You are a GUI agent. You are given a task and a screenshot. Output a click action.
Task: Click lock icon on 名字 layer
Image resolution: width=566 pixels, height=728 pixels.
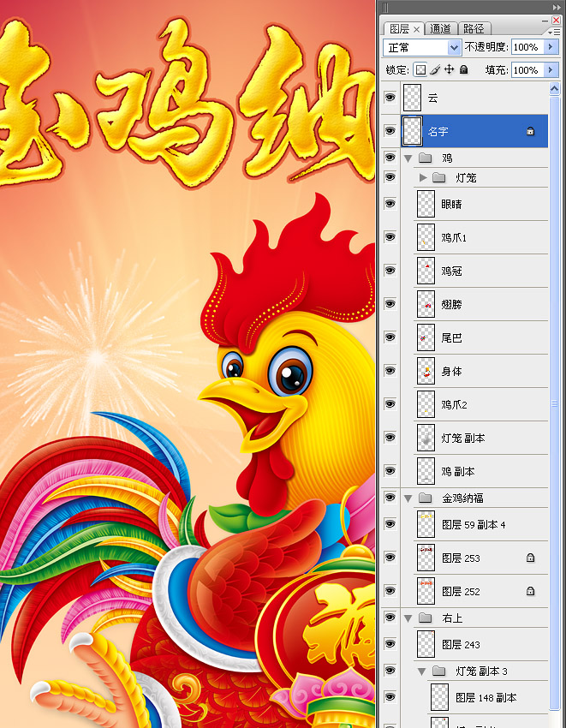tap(530, 131)
